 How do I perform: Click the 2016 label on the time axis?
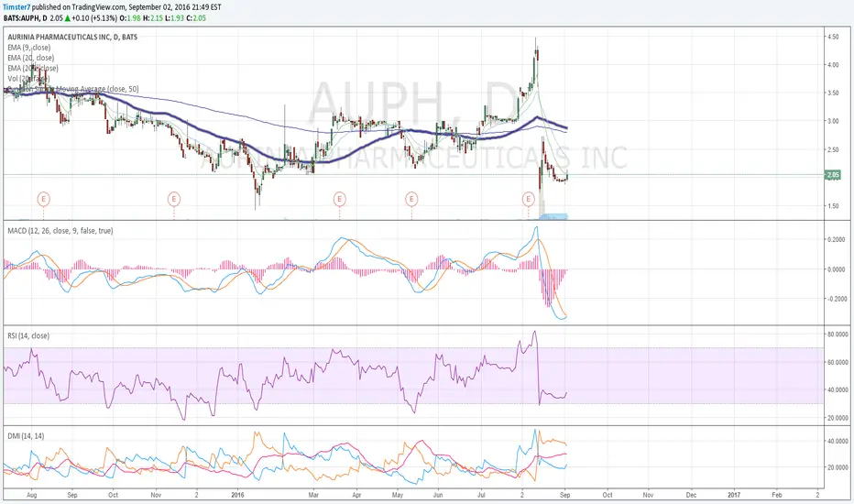click(x=237, y=495)
